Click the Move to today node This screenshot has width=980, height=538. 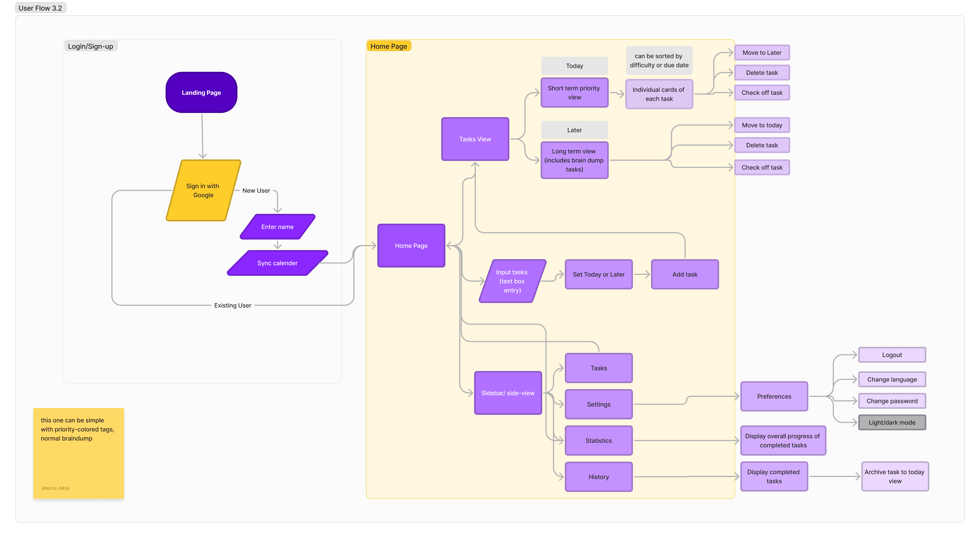point(762,125)
